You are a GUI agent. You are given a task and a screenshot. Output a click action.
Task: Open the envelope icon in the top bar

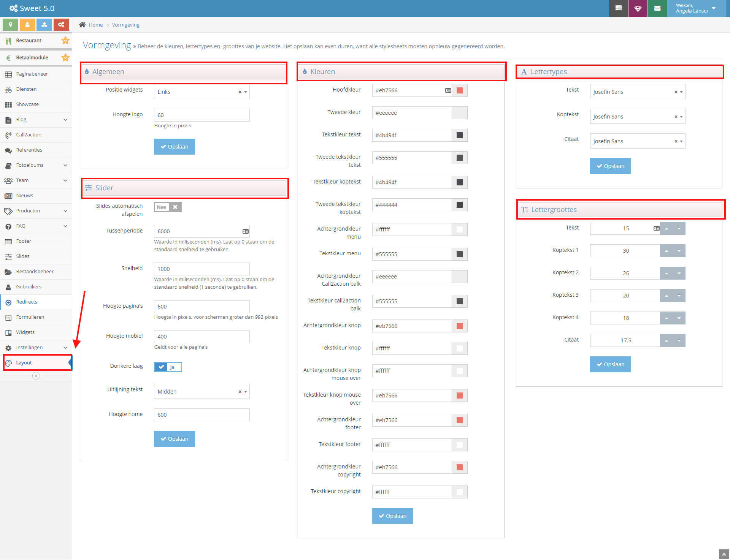[x=657, y=8]
